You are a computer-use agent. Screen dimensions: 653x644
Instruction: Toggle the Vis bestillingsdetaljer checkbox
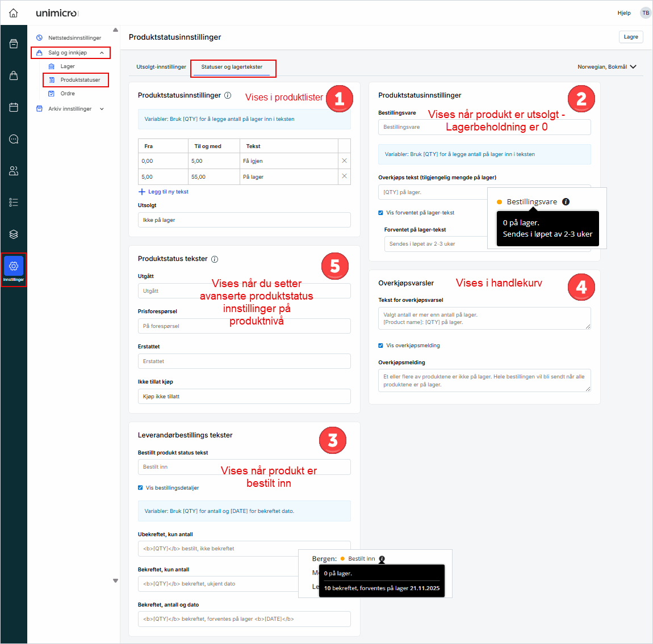(x=140, y=487)
